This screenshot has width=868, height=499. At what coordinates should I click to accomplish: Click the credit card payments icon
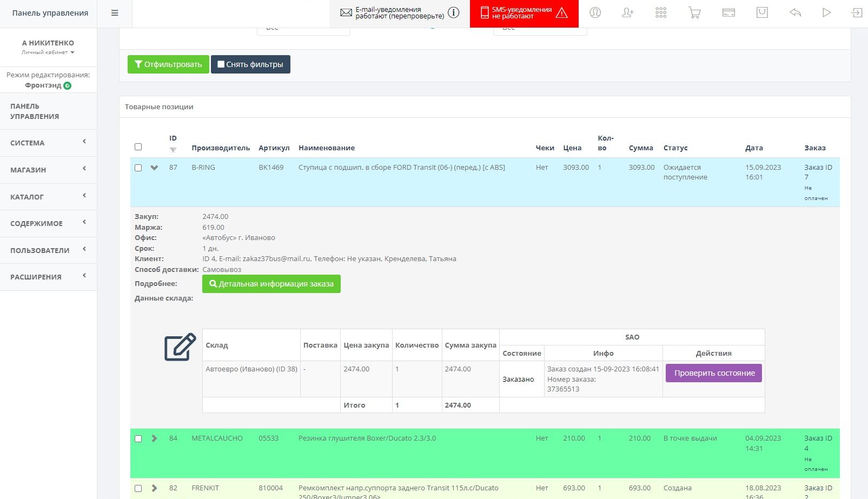728,13
